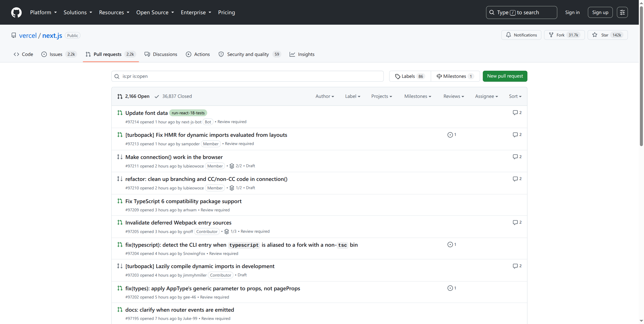644x324 pixels.
Task: Open the next.js repository link
Action: click(52, 36)
